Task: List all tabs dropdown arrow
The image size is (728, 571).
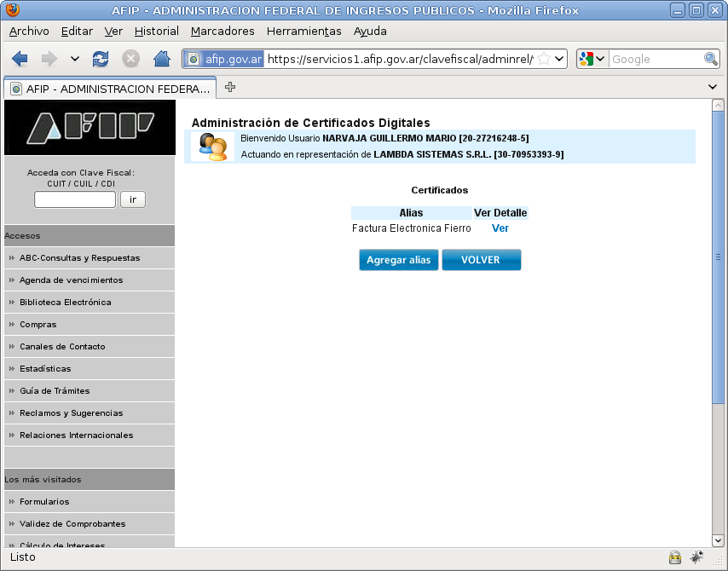Action: [713, 87]
